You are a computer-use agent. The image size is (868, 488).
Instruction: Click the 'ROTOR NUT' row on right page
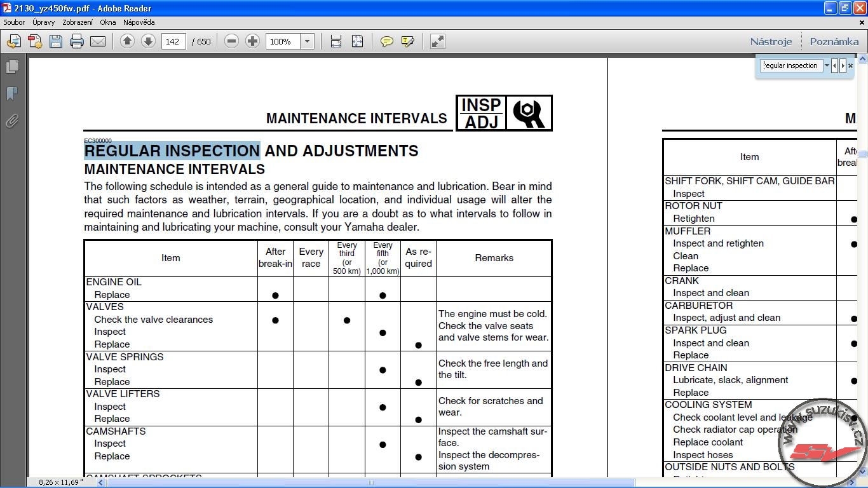[693, 206]
